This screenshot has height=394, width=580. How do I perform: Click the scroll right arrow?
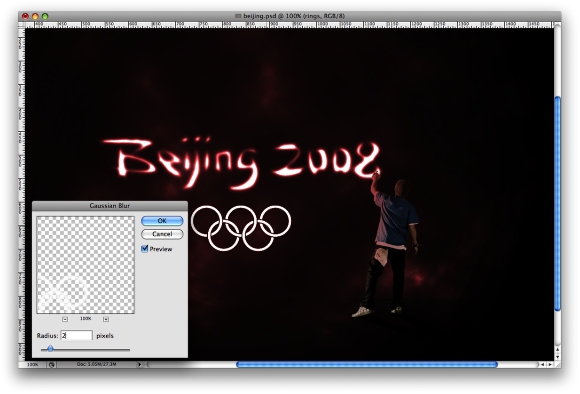(550, 364)
